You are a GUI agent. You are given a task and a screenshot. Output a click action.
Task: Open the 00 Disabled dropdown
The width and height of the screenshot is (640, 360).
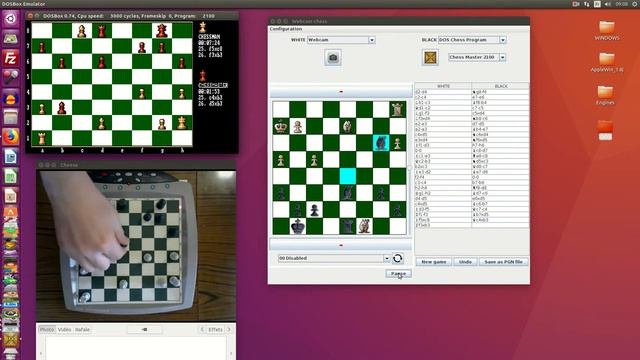[386, 258]
